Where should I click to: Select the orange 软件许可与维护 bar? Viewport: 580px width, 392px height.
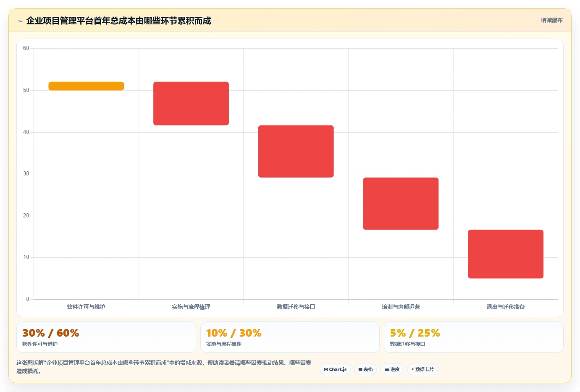coord(86,86)
